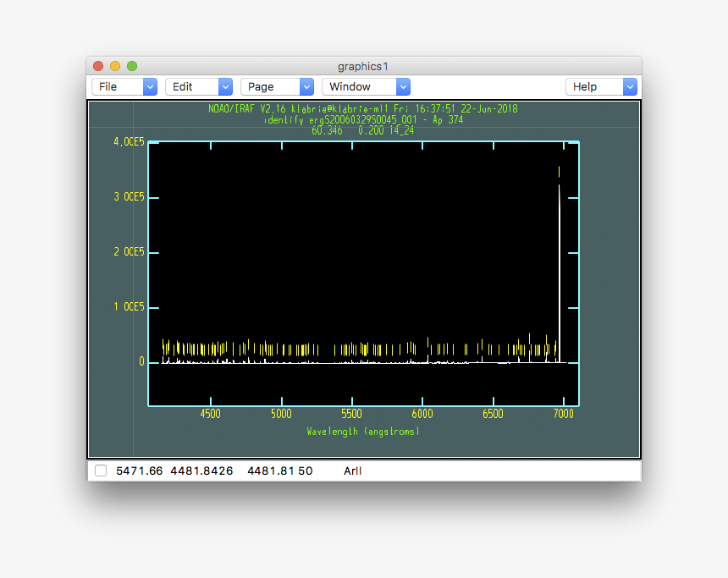This screenshot has height=578, width=728.
Task: Open the Help menu
Action: [x=591, y=86]
